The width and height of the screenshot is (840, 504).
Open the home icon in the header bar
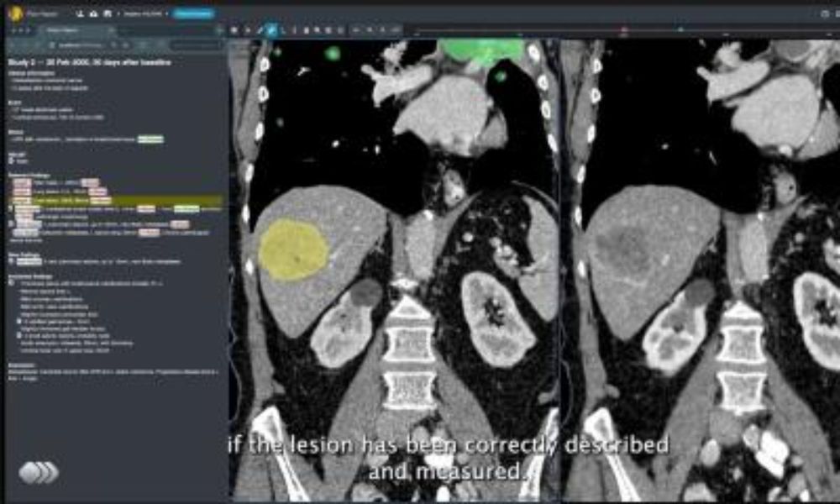click(93, 13)
